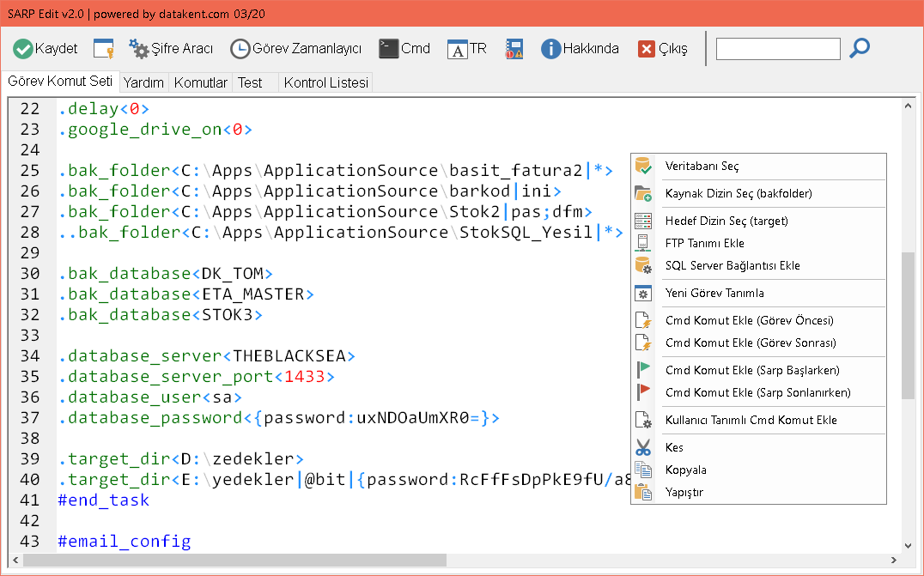Click the document-gear icon beside Kullanıcı Tanımlı
The height and width of the screenshot is (576, 924).
click(643, 420)
